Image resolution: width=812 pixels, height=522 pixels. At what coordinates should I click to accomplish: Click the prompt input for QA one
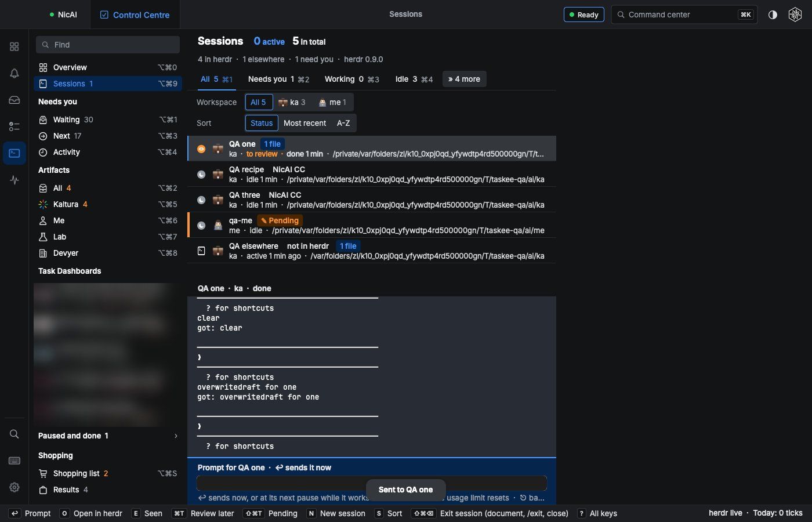pos(372,483)
